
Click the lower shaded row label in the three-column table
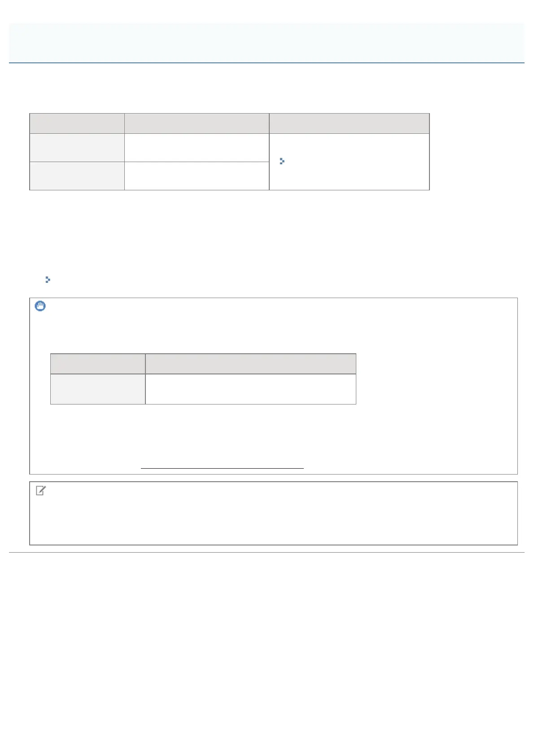(x=77, y=176)
